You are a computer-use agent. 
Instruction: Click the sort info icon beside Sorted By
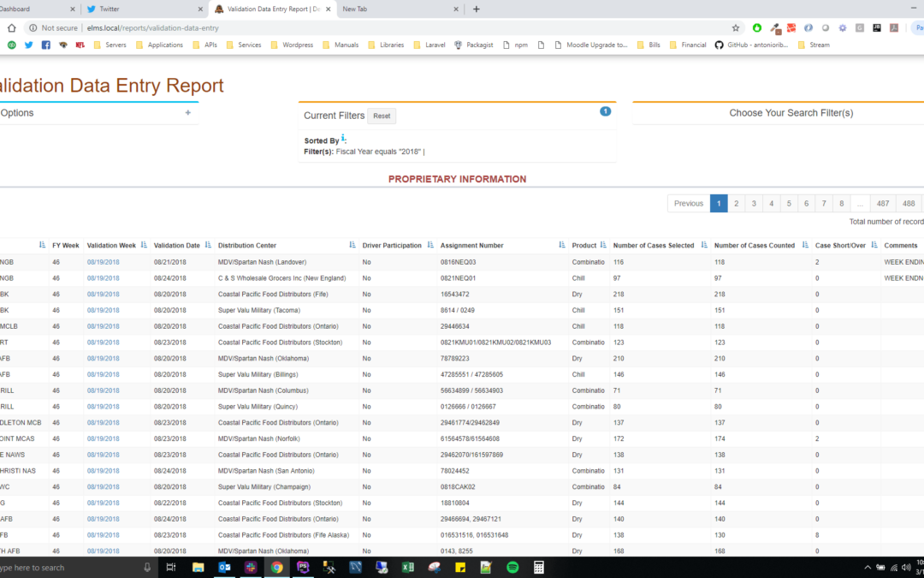pos(344,140)
